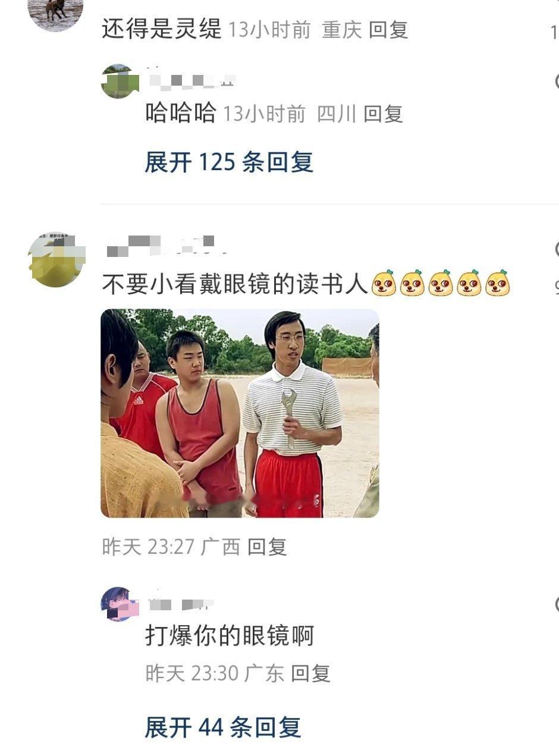This screenshot has width=559, height=756.
Task: Tap the first emoji after 读书人
Action: (x=384, y=284)
